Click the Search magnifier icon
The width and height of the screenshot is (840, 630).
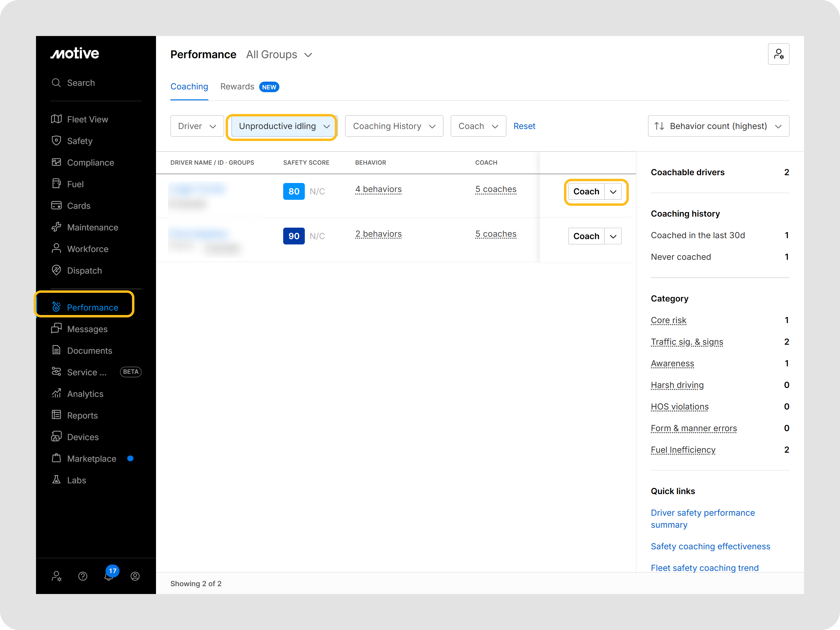56,83
